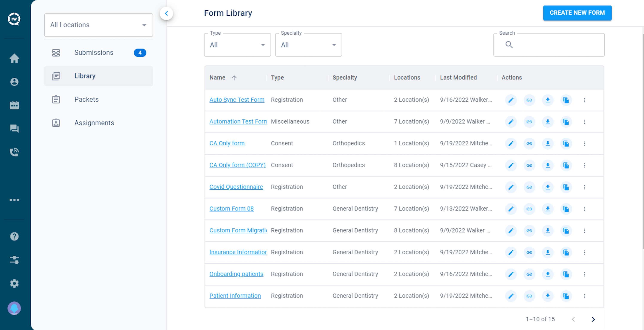
Task: Download the Auto Sync Test Form
Action: pyautogui.click(x=548, y=100)
